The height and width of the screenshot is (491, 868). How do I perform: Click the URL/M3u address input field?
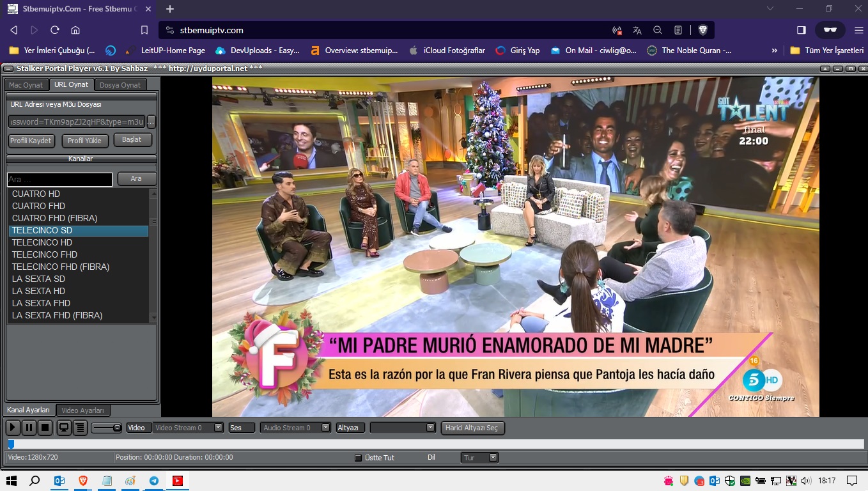click(x=77, y=121)
